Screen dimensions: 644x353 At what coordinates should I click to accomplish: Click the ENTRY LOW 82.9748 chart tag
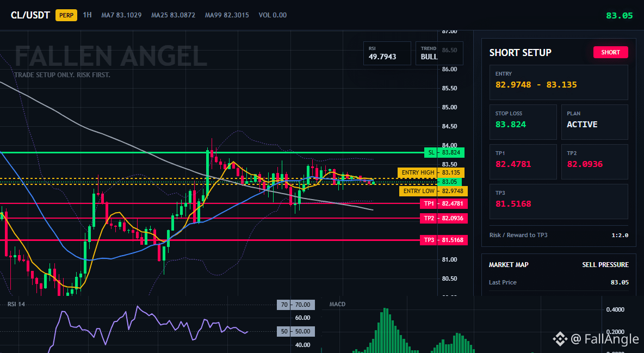(x=434, y=191)
